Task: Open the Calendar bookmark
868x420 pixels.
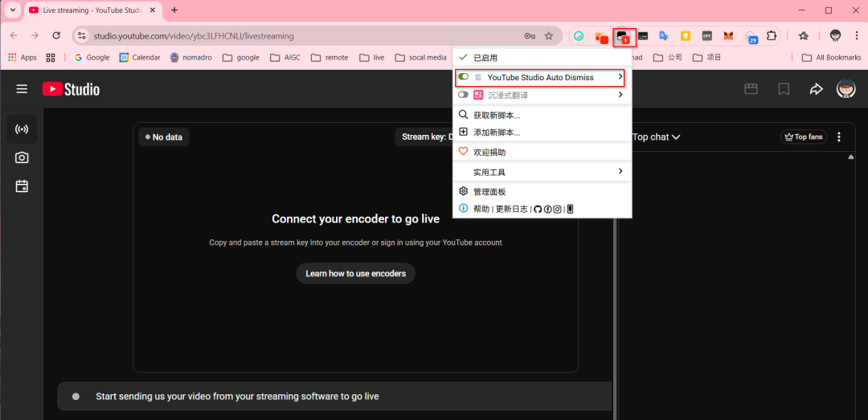Action: [140, 57]
